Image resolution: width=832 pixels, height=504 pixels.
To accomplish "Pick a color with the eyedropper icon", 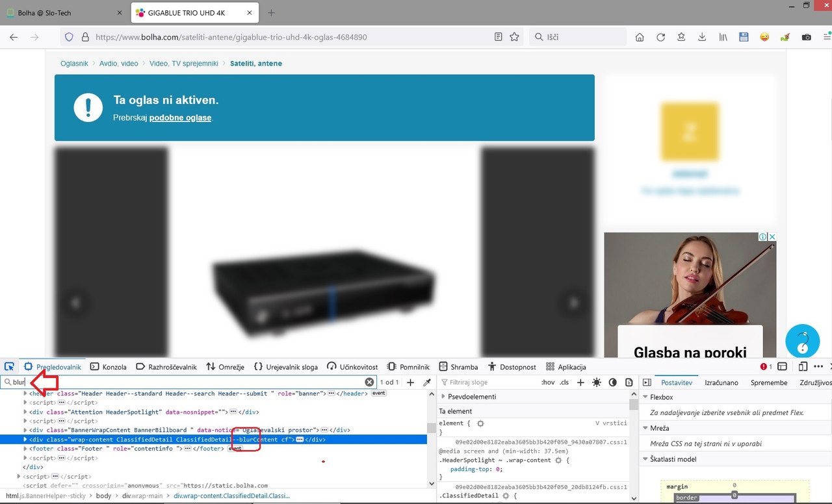I will 427,383.
